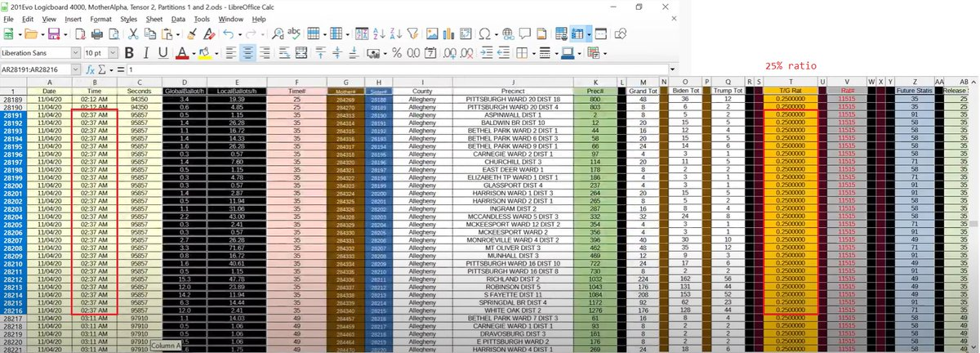
Task: Click the Sort ascending icon
Action: [379, 34]
